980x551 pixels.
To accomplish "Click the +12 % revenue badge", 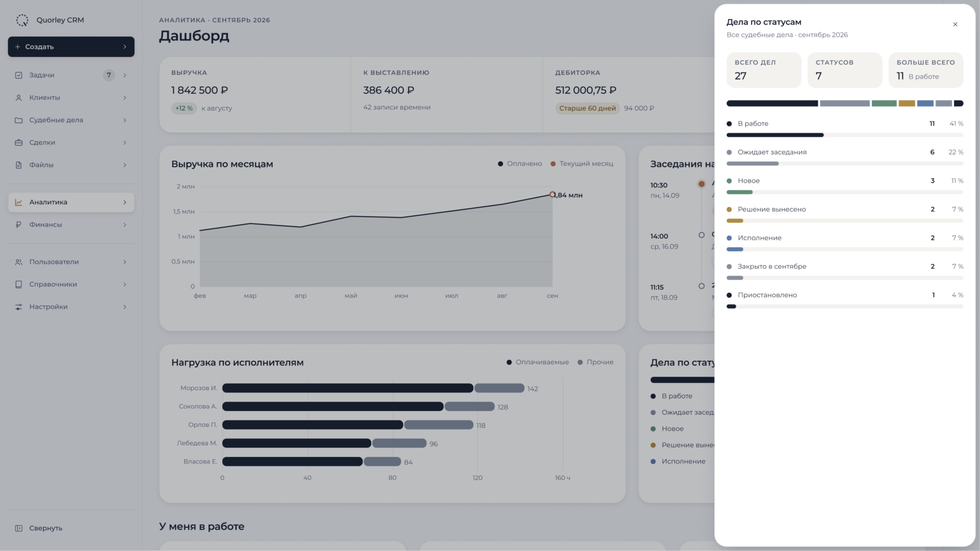I will pyautogui.click(x=184, y=108).
